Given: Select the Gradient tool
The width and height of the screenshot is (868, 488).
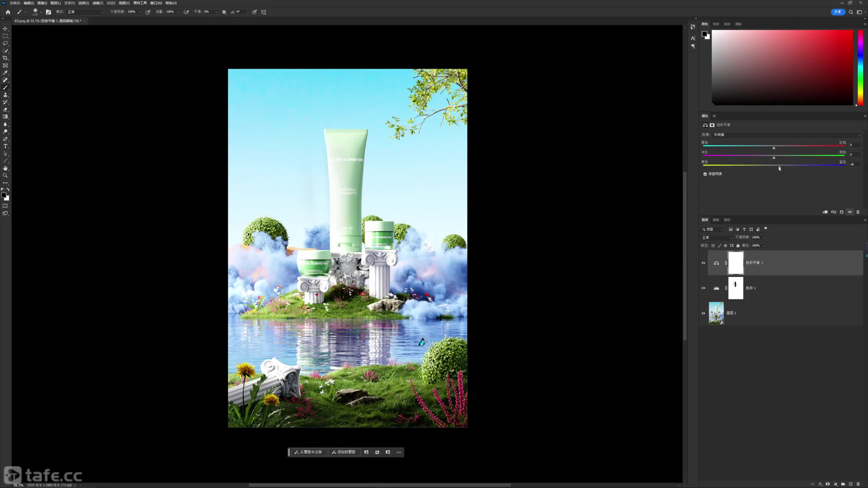Looking at the screenshot, I should (x=5, y=117).
